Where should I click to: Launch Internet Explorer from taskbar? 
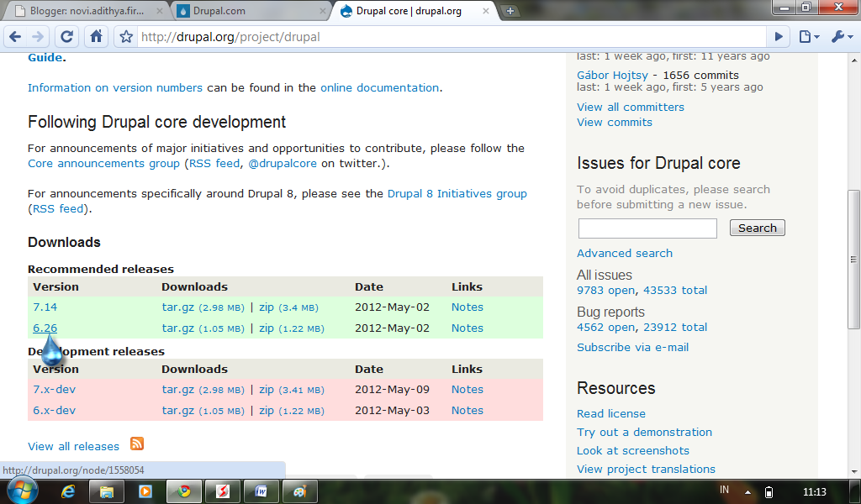coord(68,491)
